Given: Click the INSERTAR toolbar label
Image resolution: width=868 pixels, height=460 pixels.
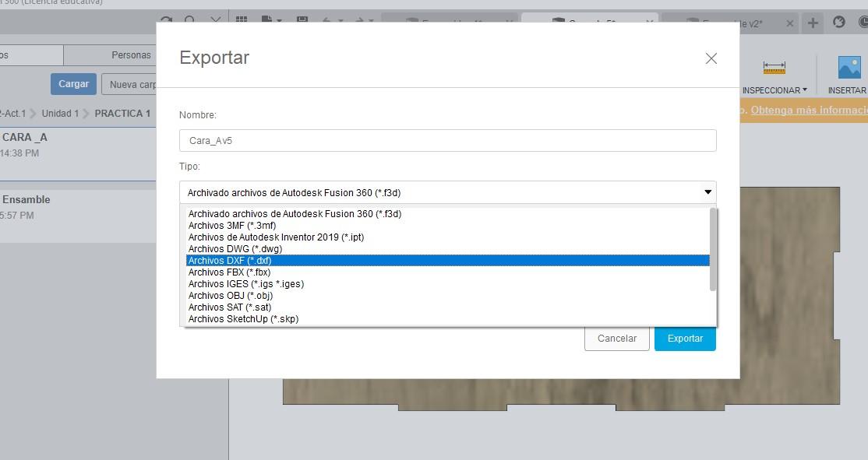Looking at the screenshot, I should pos(847,90).
